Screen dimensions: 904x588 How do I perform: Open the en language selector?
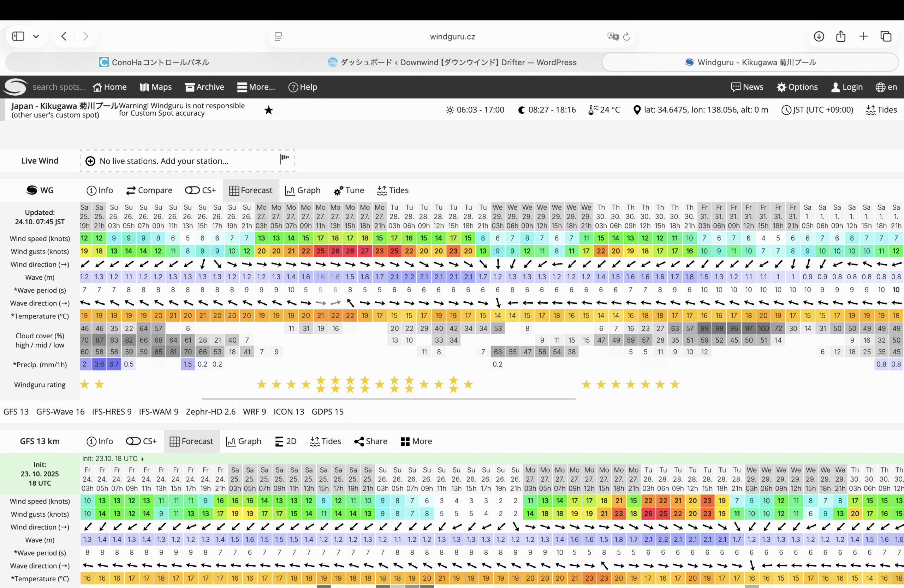pos(886,87)
